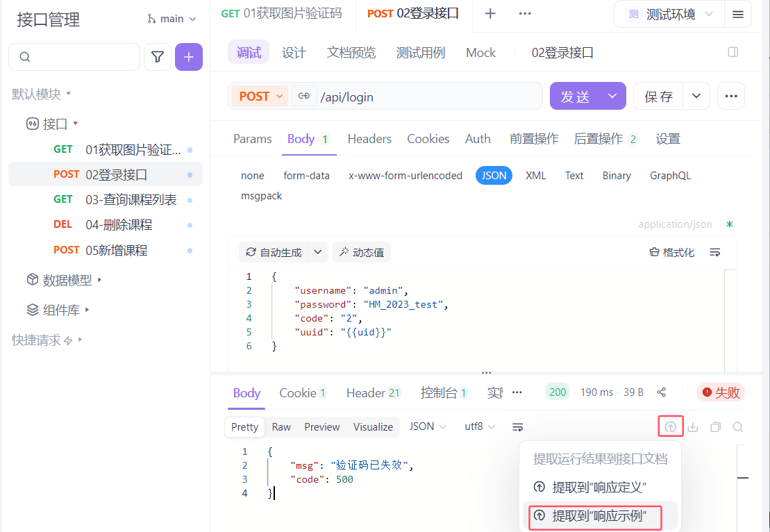Open the 控制台 console tab
The height and width of the screenshot is (532, 770).
(444, 393)
